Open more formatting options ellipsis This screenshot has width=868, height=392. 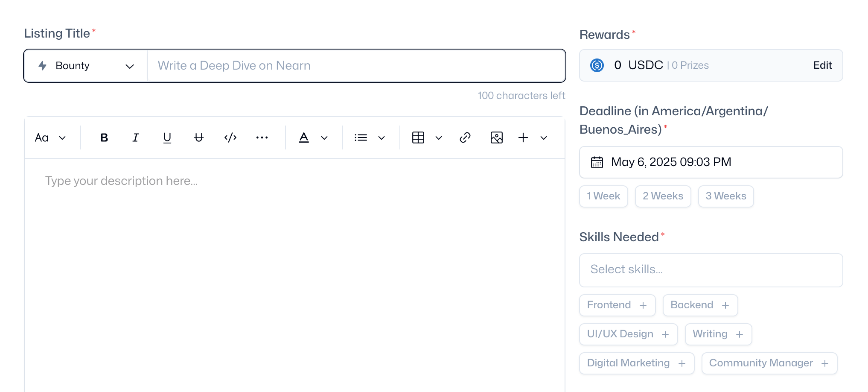(262, 137)
